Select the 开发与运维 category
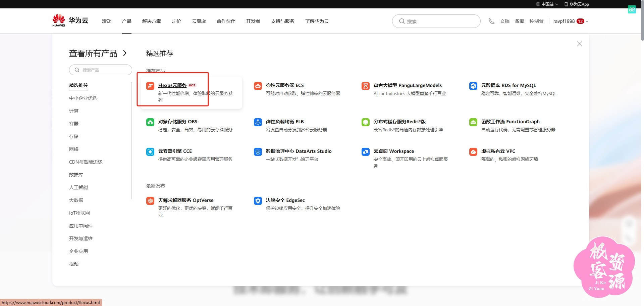Screen dimensions: 644x306 (x=81, y=238)
